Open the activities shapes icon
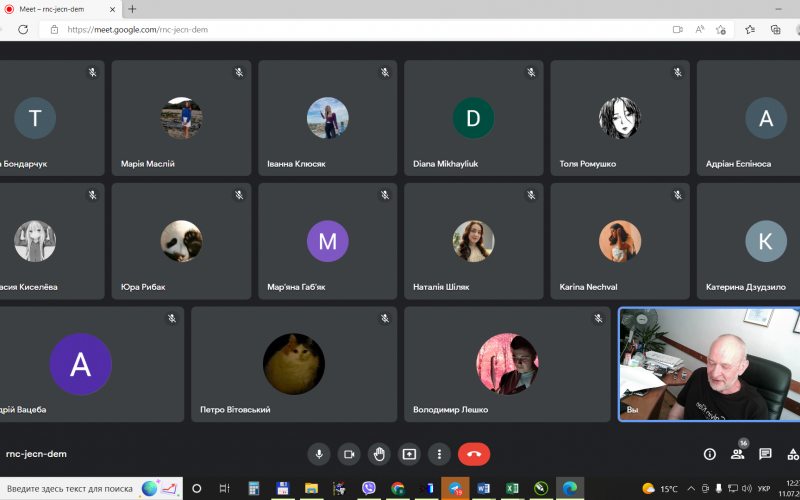Viewport: 800px width, 500px height. [x=792, y=454]
